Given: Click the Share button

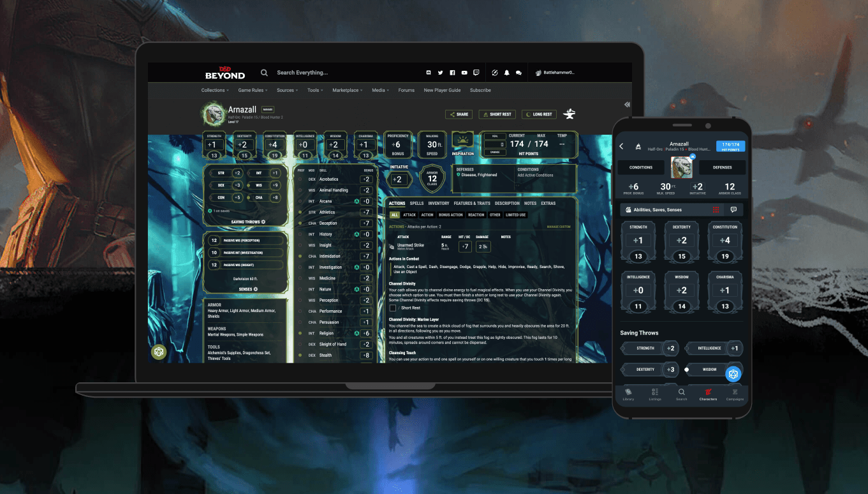Looking at the screenshot, I should (459, 114).
